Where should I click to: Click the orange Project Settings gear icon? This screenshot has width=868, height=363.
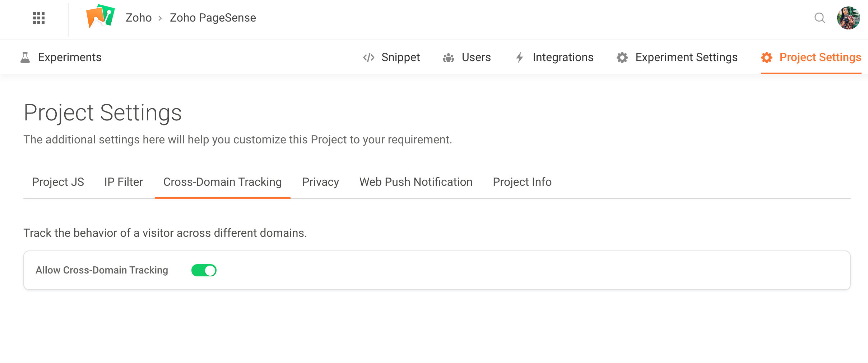766,58
